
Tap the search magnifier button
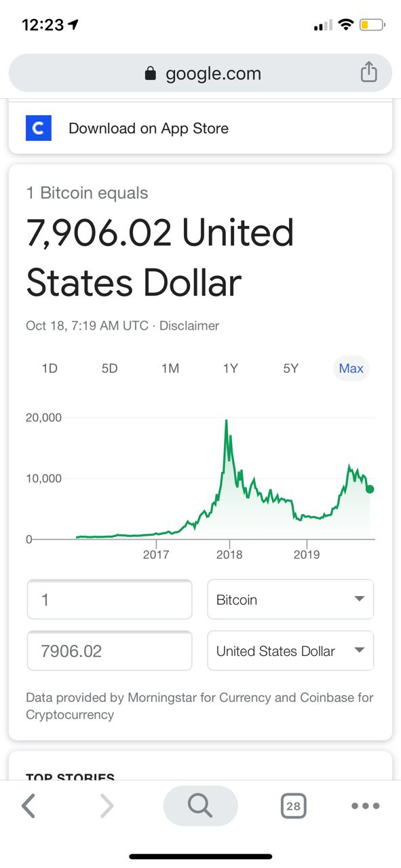pos(200,806)
